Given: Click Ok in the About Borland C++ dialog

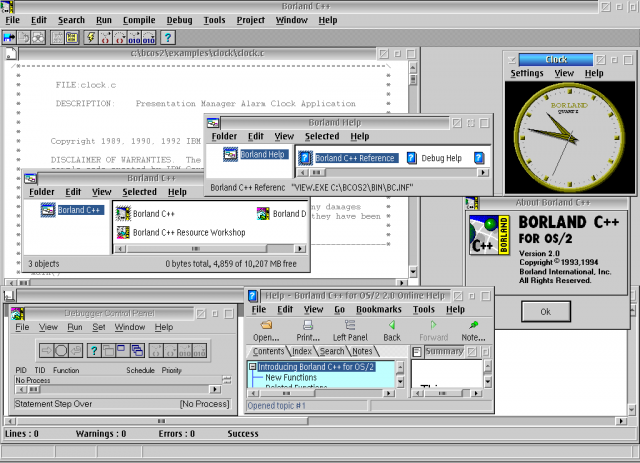Looking at the screenshot, I should pos(546,312).
